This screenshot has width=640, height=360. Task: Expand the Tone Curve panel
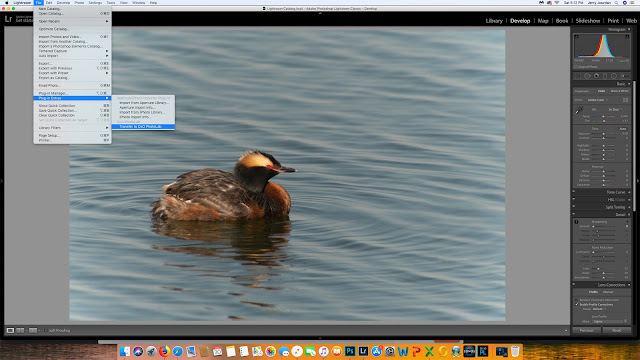coord(602,192)
